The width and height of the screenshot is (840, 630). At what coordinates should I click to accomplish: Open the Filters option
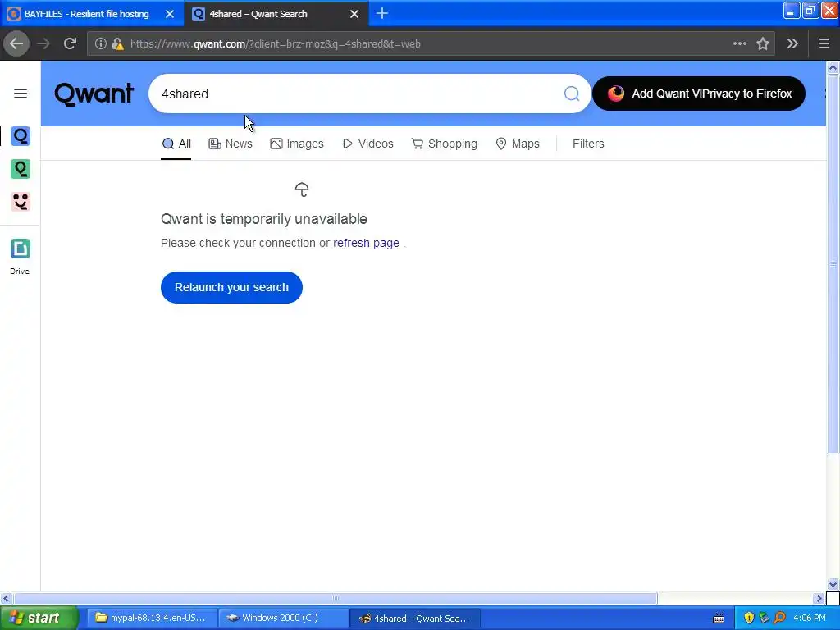click(588, 144)
